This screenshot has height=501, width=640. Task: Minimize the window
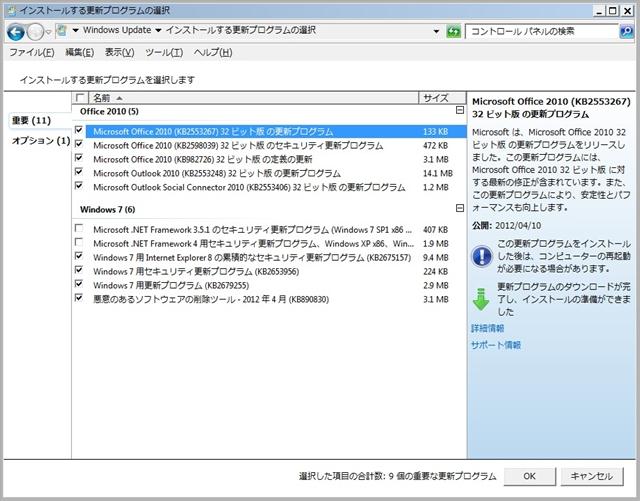599,11
